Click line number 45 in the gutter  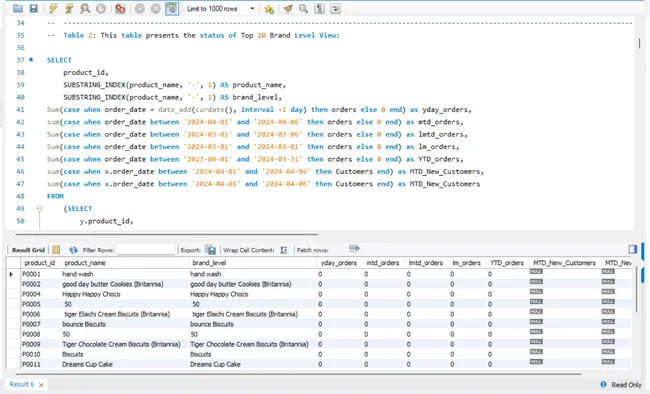20,159
